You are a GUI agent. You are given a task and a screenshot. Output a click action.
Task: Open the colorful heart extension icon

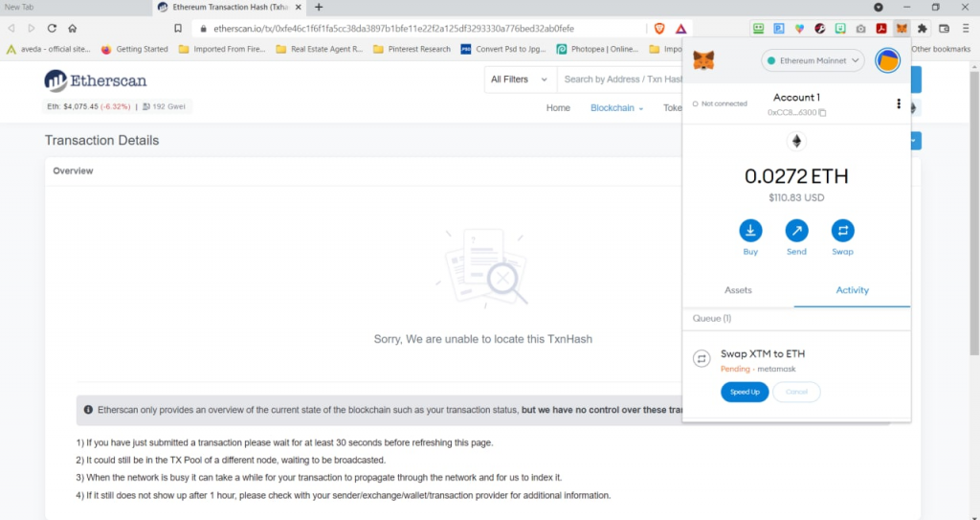(799, 28)
